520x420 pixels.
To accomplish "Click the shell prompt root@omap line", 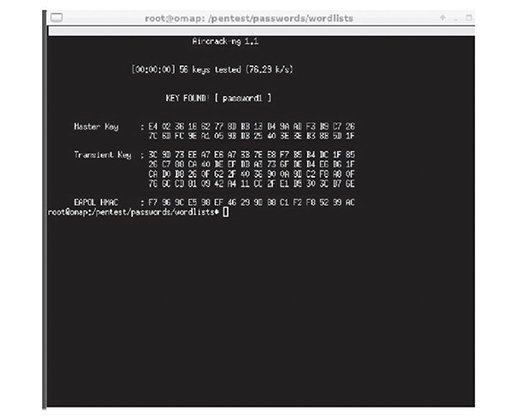I will 133,212.
